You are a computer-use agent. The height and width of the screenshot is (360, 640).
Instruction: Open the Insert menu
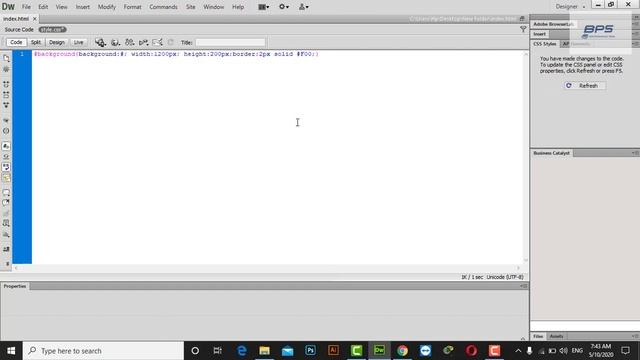(82, 7)
